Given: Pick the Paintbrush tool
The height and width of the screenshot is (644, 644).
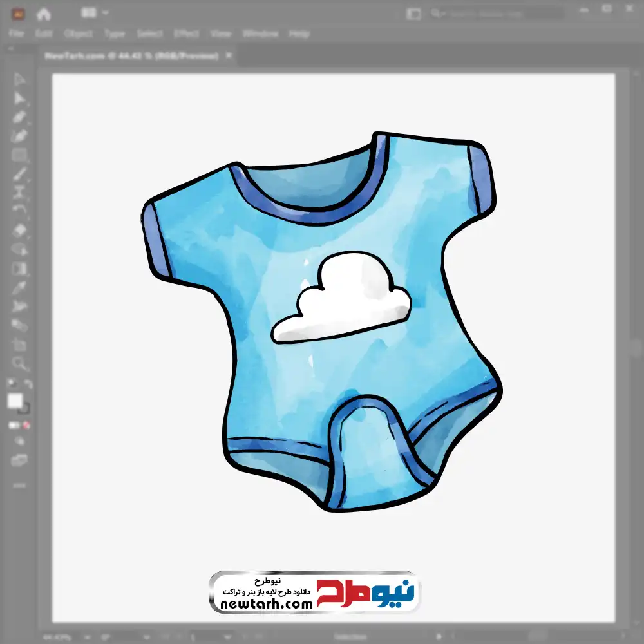Looking at the screenshot, I should (19, 174).
